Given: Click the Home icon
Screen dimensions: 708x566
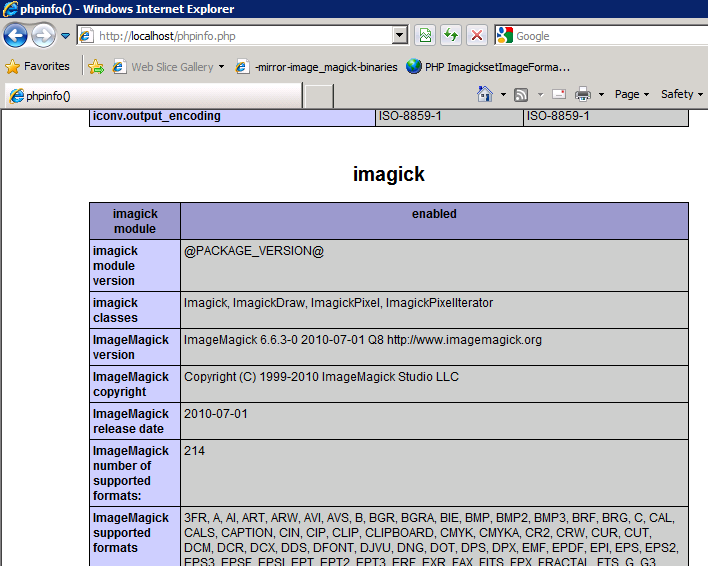Looking at the screenshot, I should [x=484, y=94].
